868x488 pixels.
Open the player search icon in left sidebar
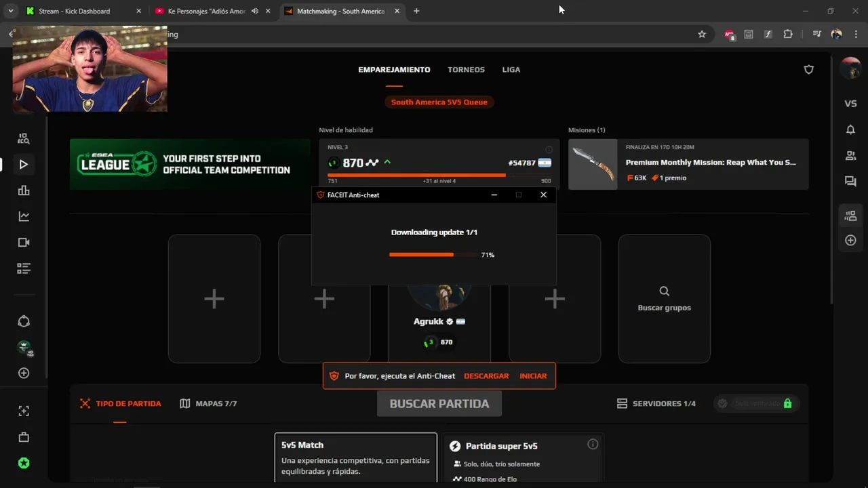click(x=24, y=138)
